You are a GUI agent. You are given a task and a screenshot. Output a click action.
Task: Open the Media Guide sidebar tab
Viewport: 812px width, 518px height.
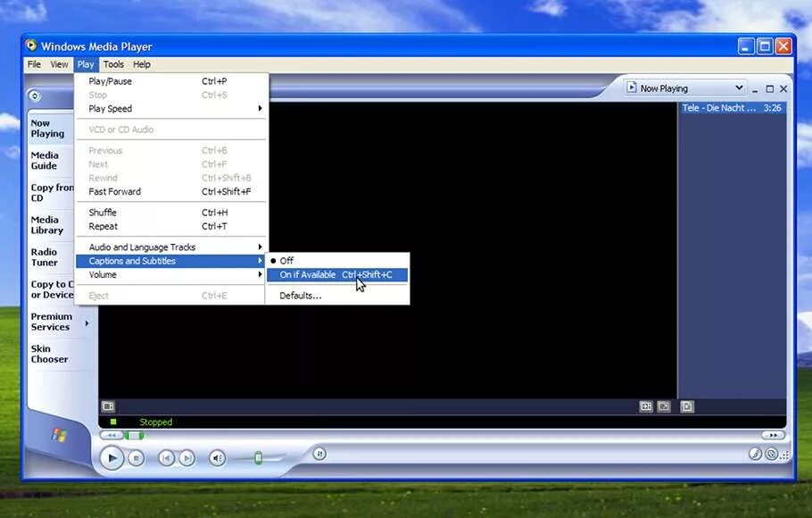tap(50, 160)
